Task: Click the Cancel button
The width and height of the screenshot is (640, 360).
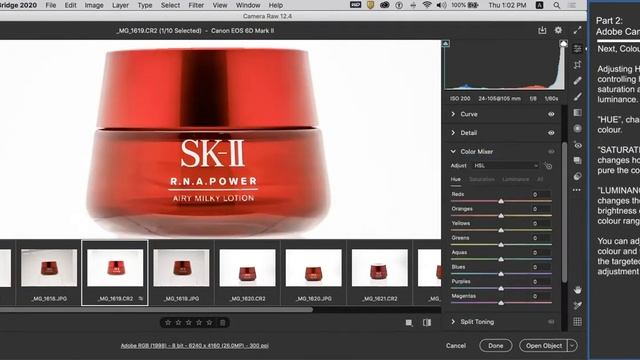Action: click(x=456, y=346)
